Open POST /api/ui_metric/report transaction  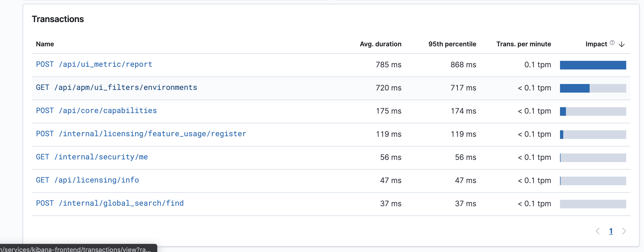[x=94, y=64]
